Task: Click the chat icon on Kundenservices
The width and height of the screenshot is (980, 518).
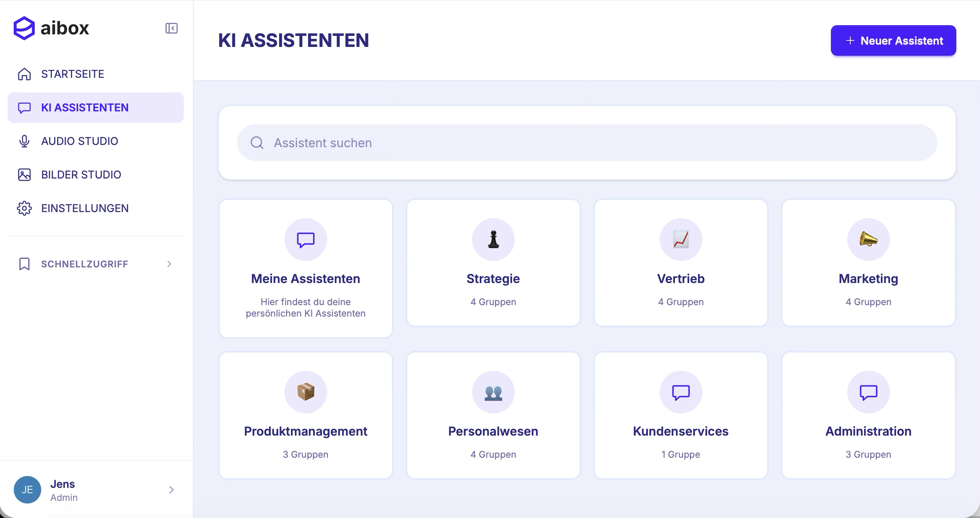Action: point(681,392)
